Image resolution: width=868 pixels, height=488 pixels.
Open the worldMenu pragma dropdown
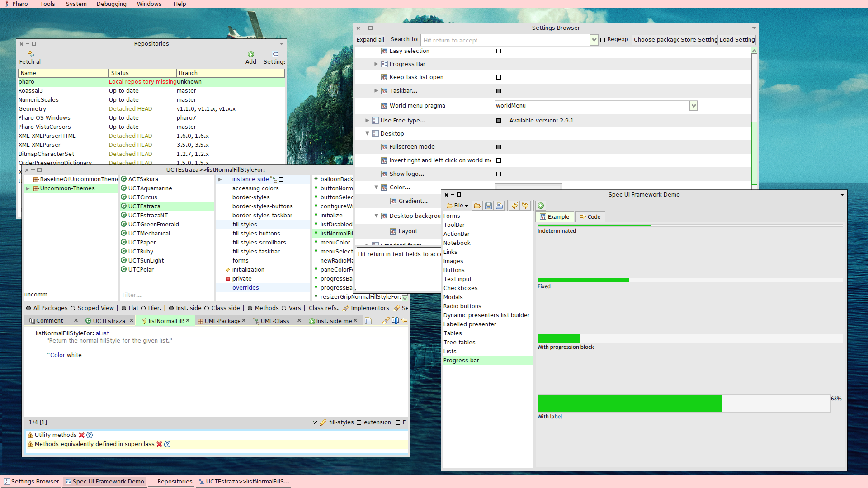693,106
